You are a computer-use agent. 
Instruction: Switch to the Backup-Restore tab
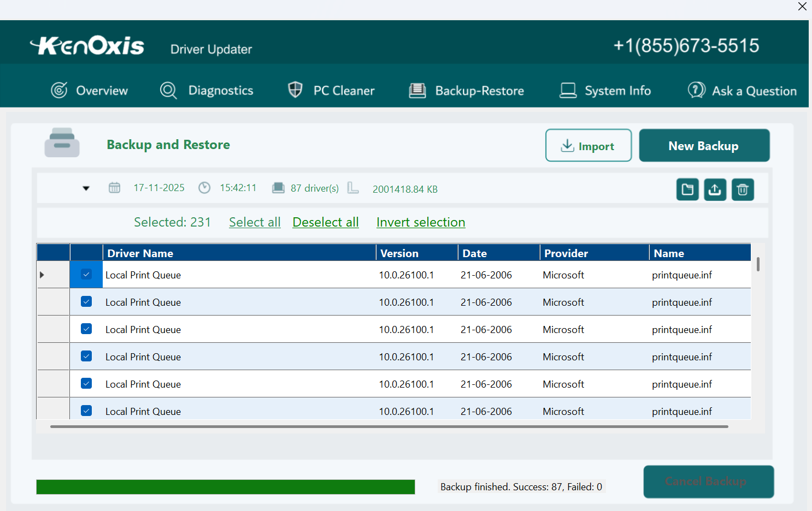[467, 90]
